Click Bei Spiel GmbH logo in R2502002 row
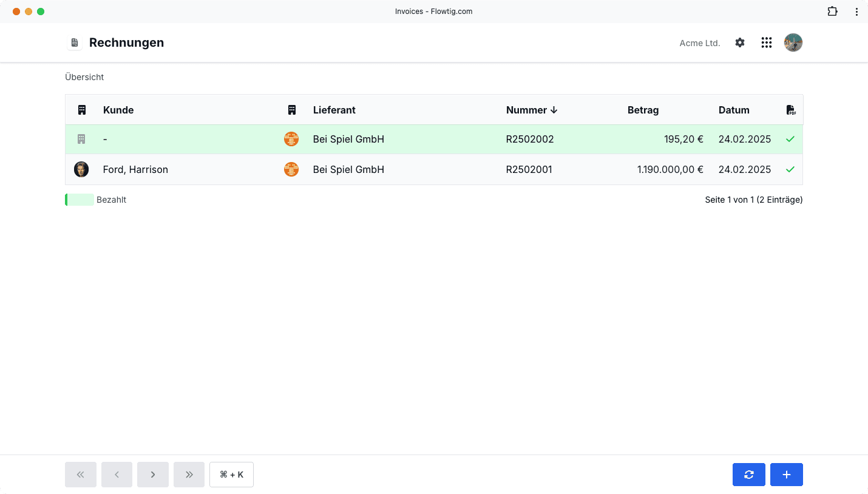868x494 pixels. pos(291,139)
